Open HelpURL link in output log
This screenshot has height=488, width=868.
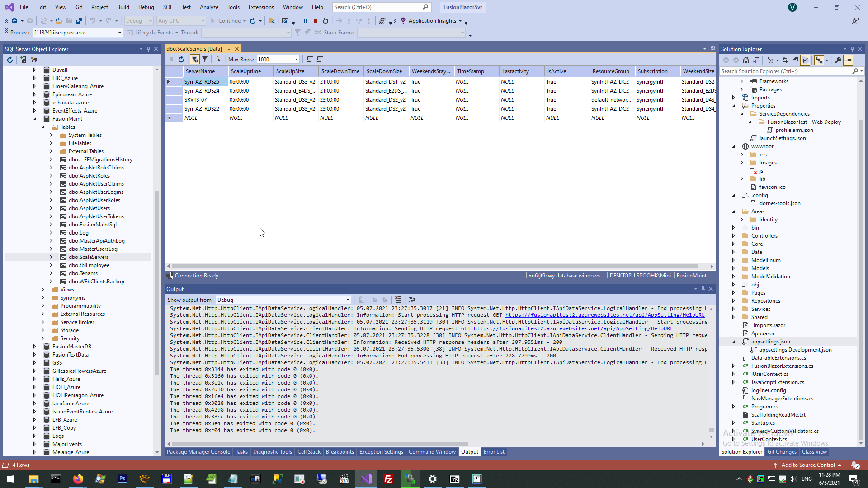pyautogui.click(x=604, y=315)
